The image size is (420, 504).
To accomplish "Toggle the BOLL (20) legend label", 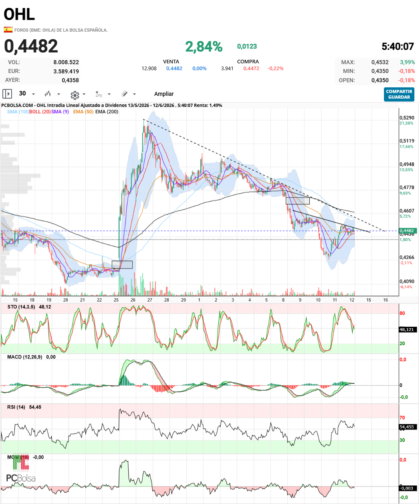I will [40, 112].
